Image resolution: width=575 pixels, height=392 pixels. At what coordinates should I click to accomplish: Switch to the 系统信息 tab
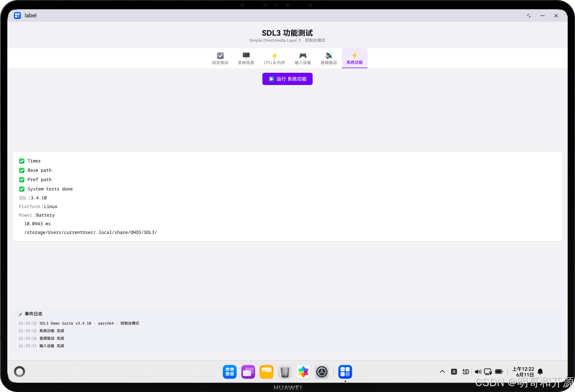click(x=246, y=58)
